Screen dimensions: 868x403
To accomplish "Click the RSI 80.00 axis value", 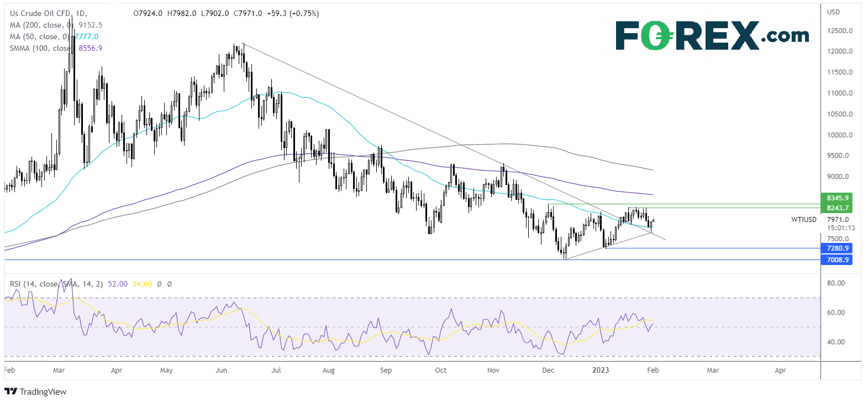I will pyautogui.click(x=836, y=283).
